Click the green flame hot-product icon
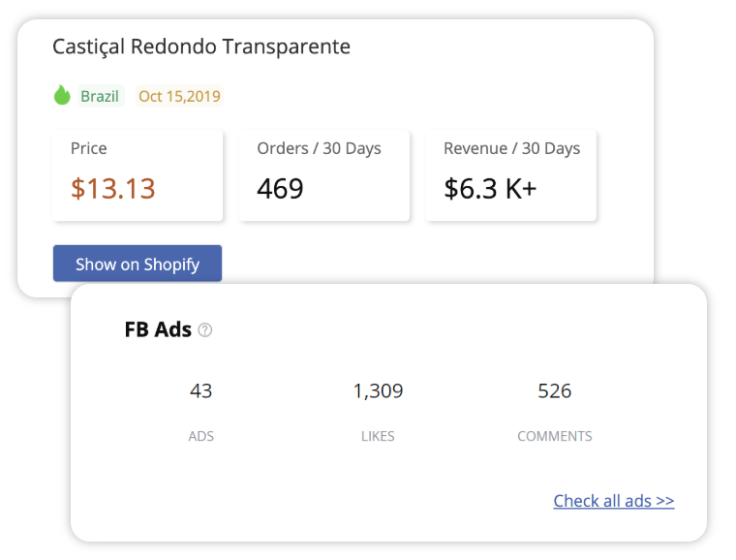This screenshot has height=560, width=736. click(61, 95)
